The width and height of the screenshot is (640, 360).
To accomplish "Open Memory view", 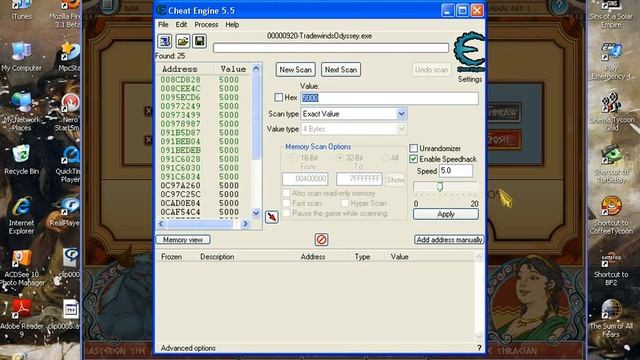I will (183, 240).
